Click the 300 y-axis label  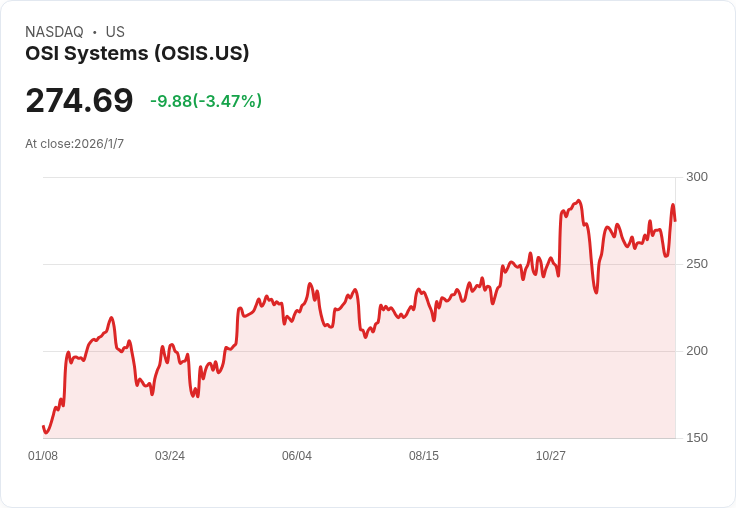pos(697,177)
